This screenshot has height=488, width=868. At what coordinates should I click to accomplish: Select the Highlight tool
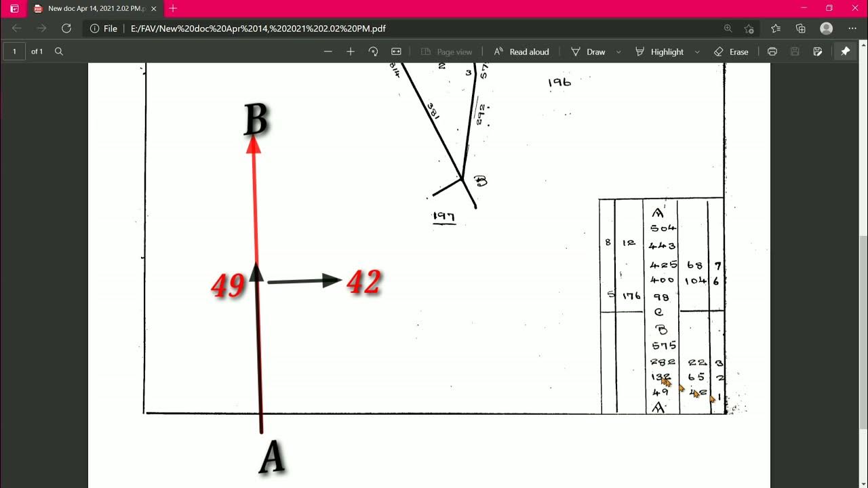pyautogui.click(x=659, y=52)
